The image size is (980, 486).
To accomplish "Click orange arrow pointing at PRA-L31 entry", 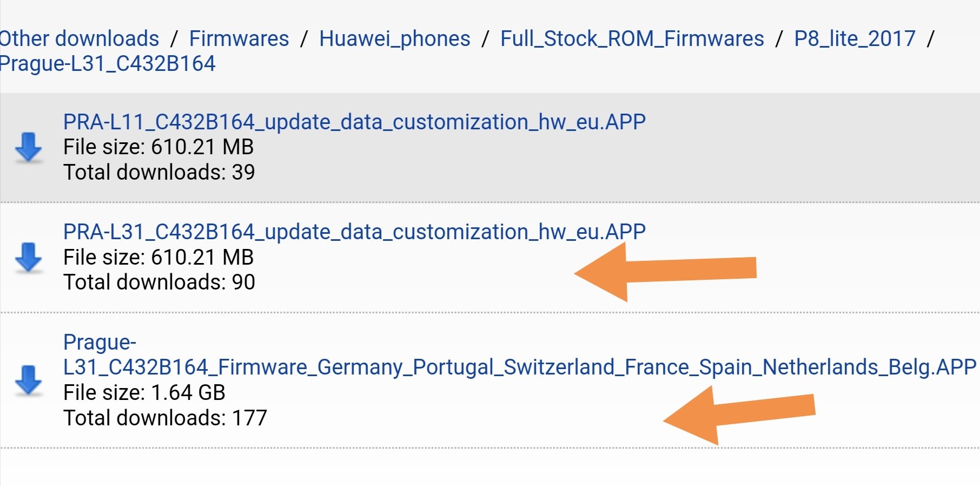I will pyautogui.click(x=665, y=272).
